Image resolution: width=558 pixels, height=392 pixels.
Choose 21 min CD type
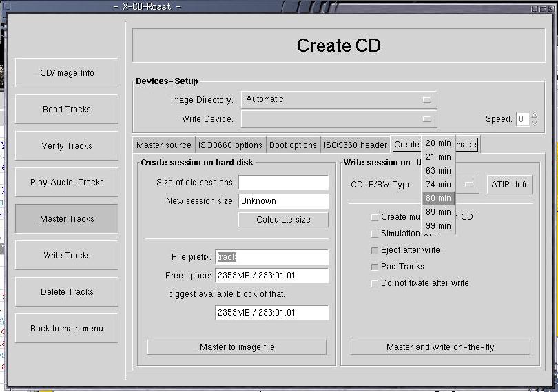pos(438,157)
